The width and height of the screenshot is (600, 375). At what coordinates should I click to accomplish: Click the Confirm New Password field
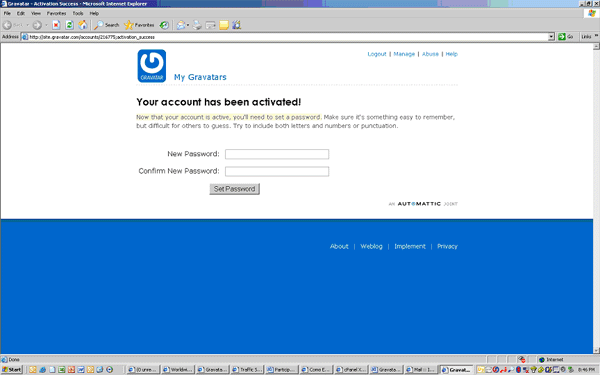[277, 171]
